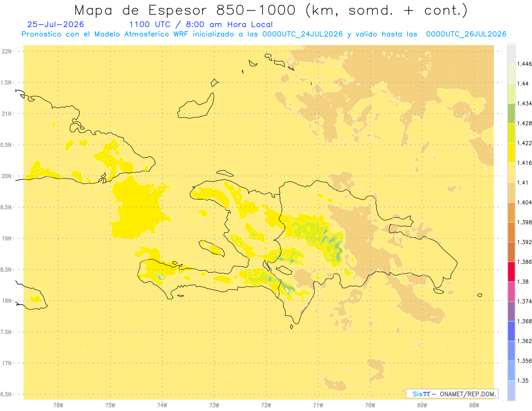Click the blue swatch between 1.362 and 1.368
This screenshot has width=532, height=411.
(511, 331)
